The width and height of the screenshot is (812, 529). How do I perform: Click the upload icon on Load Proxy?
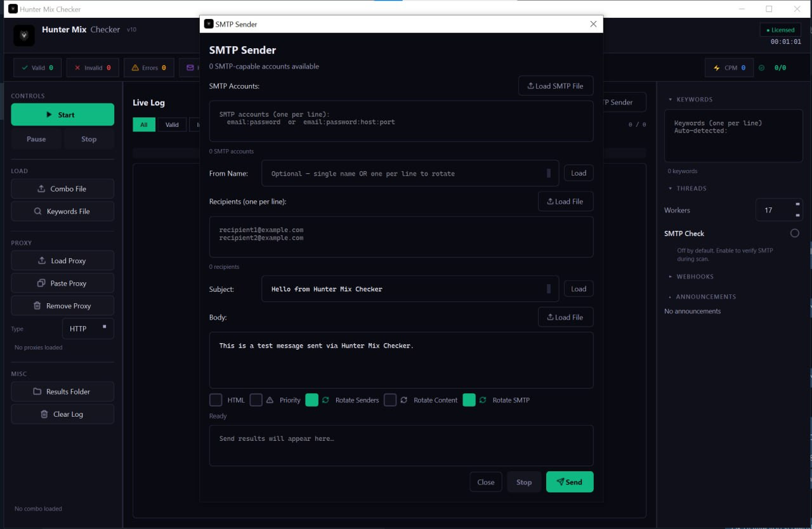pyautogui.click(x=43, y=261)
